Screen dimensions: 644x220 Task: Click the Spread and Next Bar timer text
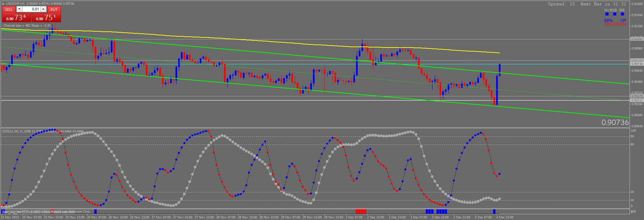coord(587,4)
